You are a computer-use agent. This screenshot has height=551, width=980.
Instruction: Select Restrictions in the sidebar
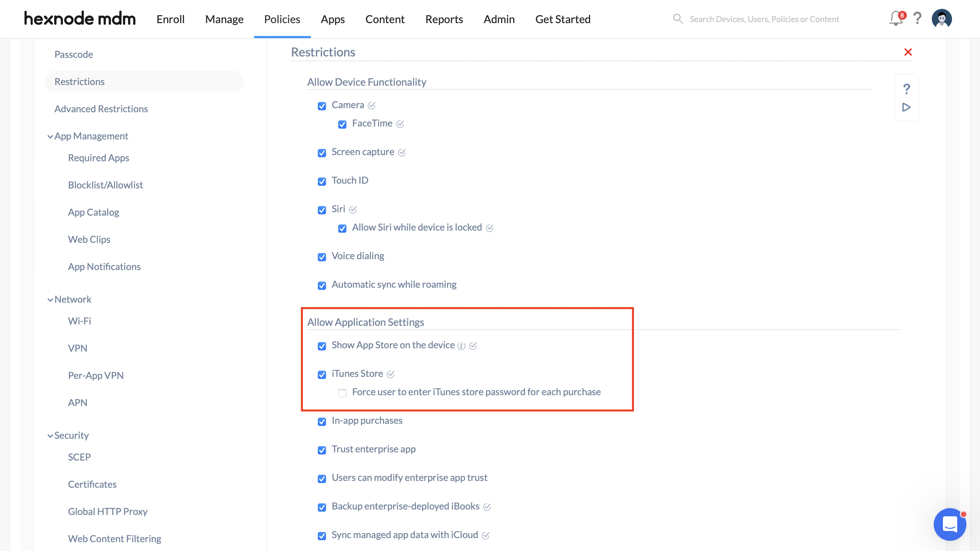coord(144,82)
